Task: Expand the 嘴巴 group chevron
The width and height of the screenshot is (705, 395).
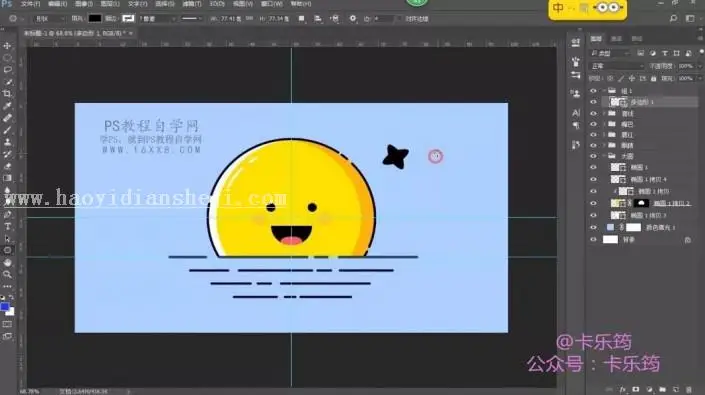Action: click(x=604, y=124)
